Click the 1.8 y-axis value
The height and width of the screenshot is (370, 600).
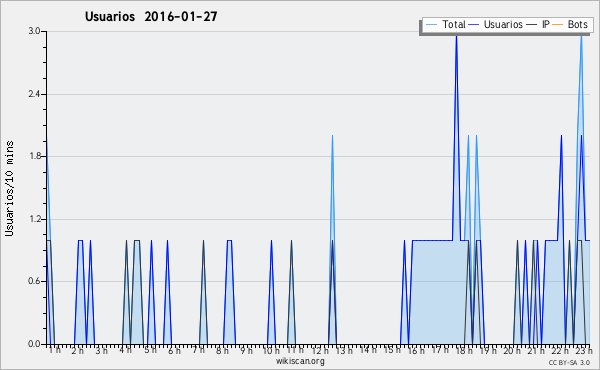[x=34, y=156]
